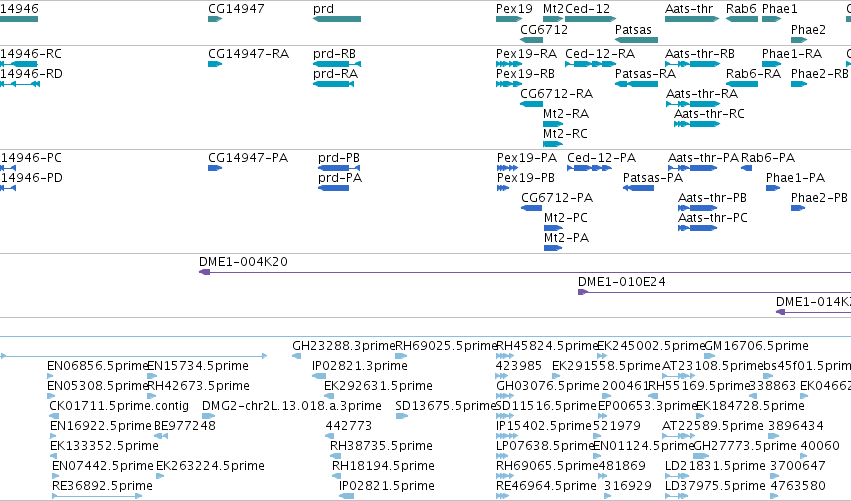Click CG6712-RA transcript bar

tap(531, 104)
